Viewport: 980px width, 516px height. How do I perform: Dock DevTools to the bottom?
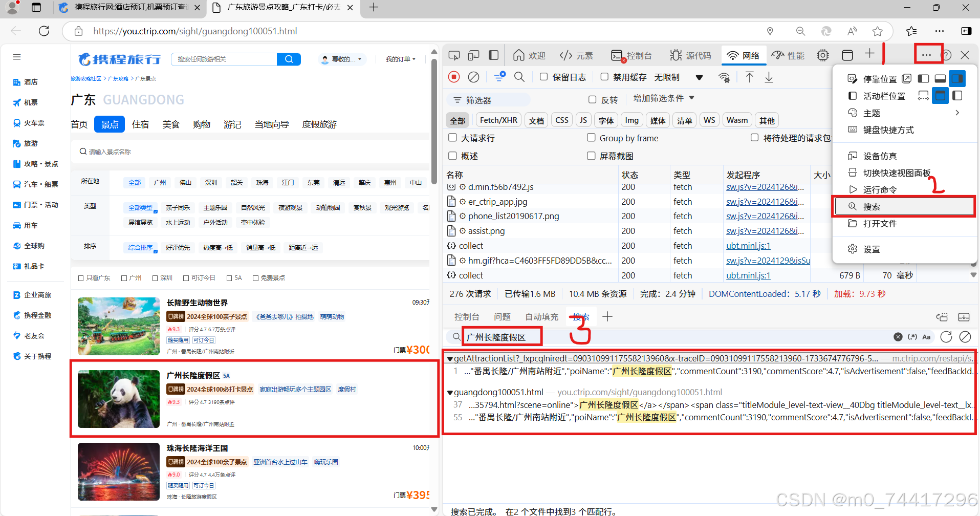coord(940,78)
